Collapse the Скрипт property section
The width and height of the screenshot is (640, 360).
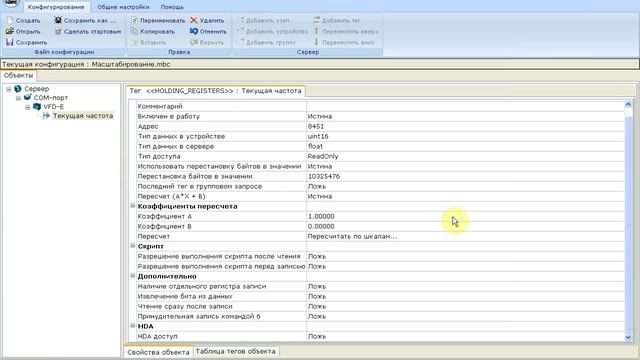(133, 246)
